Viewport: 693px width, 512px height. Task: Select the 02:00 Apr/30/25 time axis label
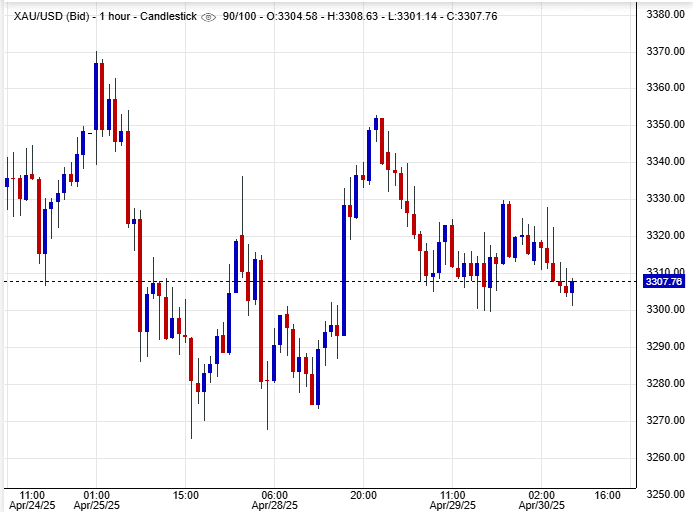541,501
